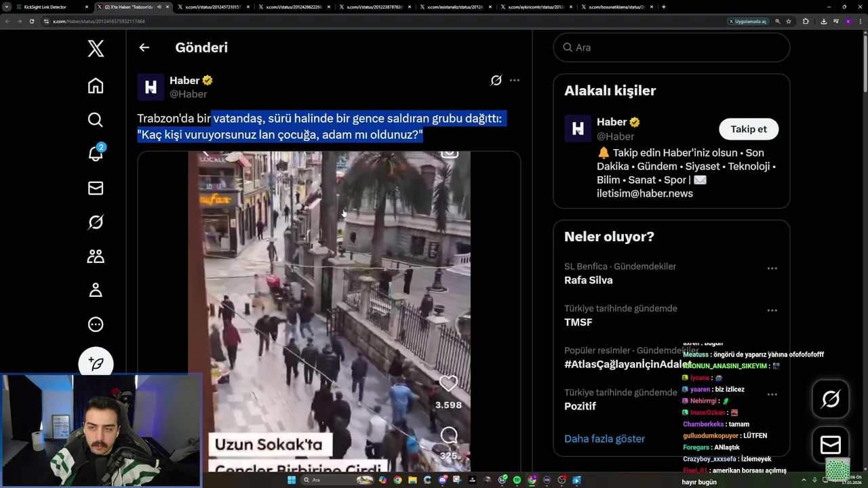The width and height of the screenshot is (868, 488).
Task: Click Uygulamada aç in address bar
Action: (747, 21)
